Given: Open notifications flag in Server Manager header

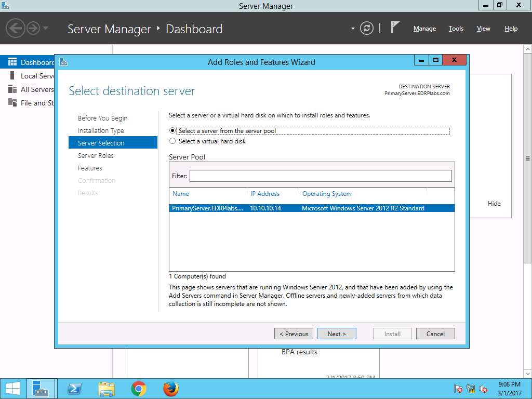Looking at the screenshot, I should tap(395, 27).
